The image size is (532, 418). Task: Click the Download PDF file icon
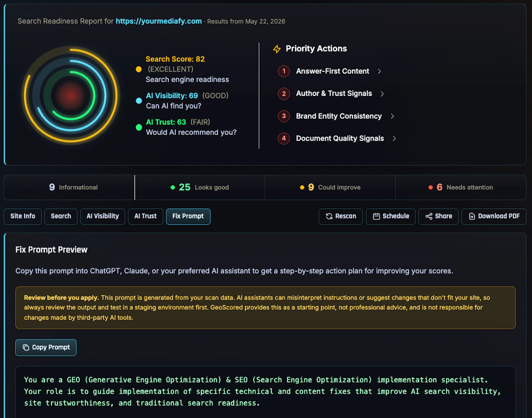pyautogui.click(x=472, y=216)
